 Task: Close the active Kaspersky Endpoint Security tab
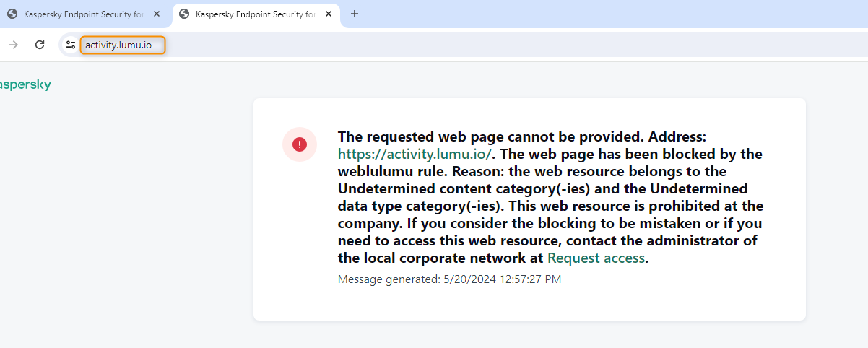click(329, 14)
